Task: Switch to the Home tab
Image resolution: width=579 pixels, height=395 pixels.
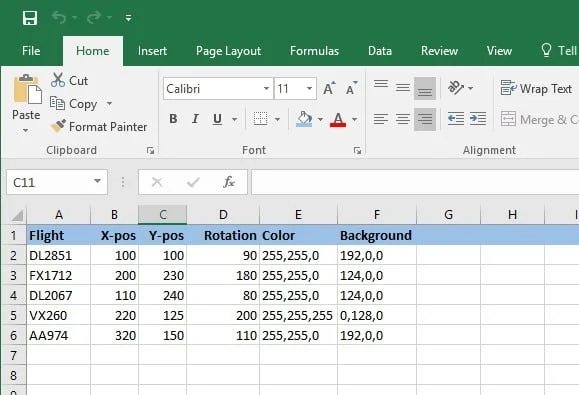Action: pyautogui.click(x=93, y=51)
